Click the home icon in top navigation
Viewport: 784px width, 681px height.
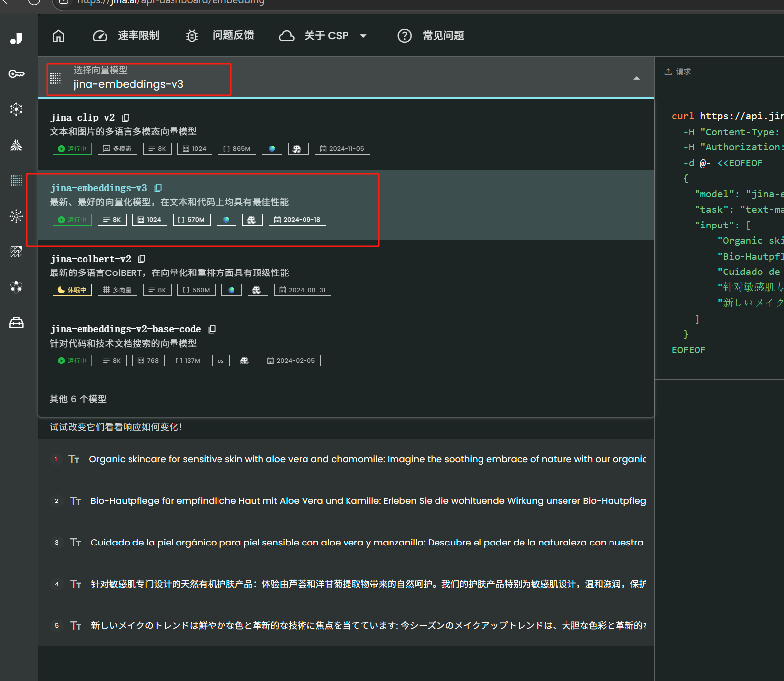[x=58, y=36]
